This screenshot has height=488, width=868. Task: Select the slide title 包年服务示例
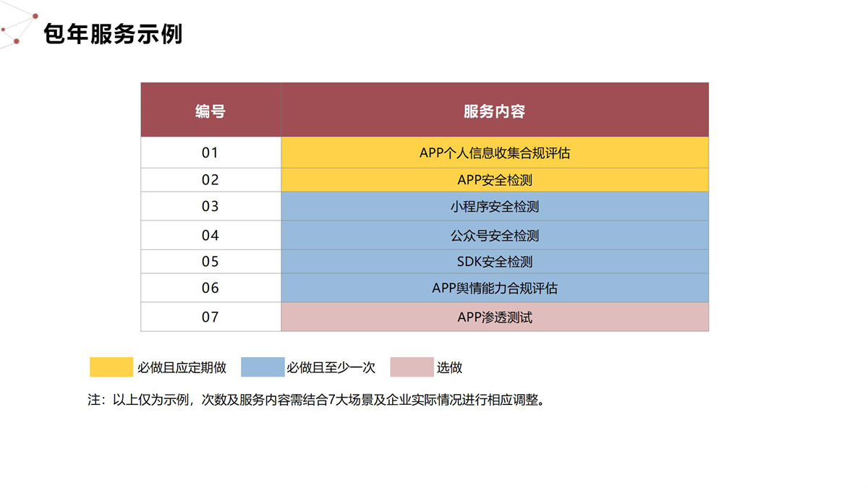pyautogui.click(x=113, y=34)
